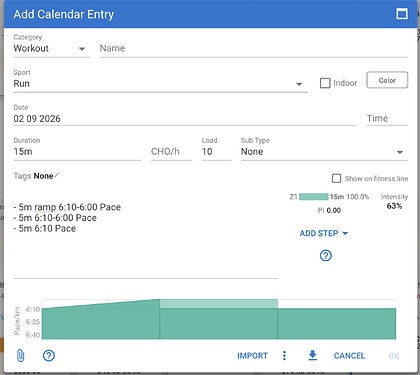Click the CHO/h input field
Screen dimensions: 420x375
171,152
